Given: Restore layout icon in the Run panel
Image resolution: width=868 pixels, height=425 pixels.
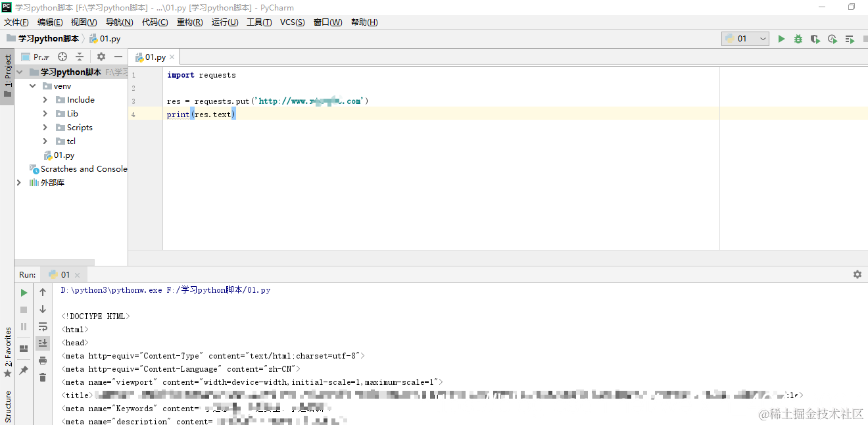Looking at the screenshot, I should (x=24, y=349).
